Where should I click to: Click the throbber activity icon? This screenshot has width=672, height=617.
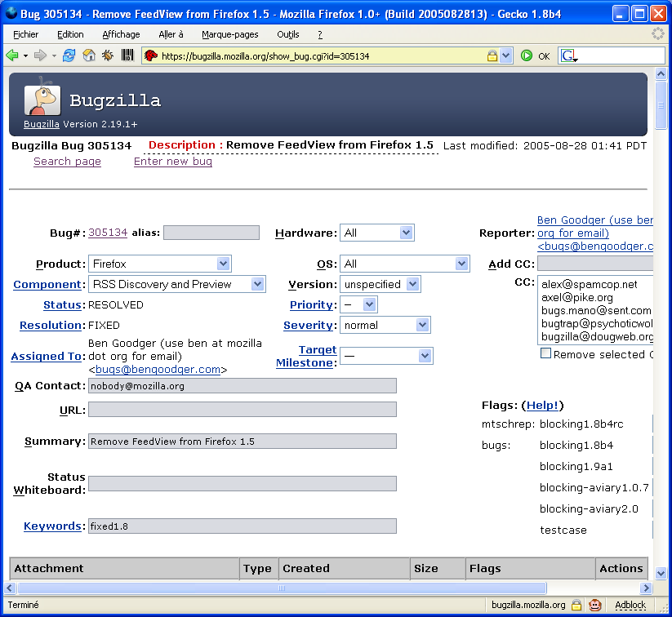(x=658, y=33)
